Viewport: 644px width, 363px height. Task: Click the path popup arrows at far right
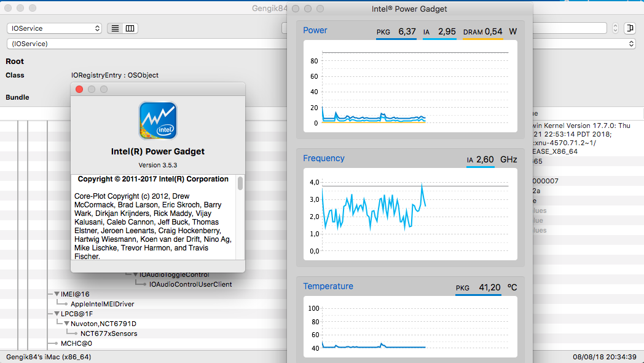tap(631, 44)
